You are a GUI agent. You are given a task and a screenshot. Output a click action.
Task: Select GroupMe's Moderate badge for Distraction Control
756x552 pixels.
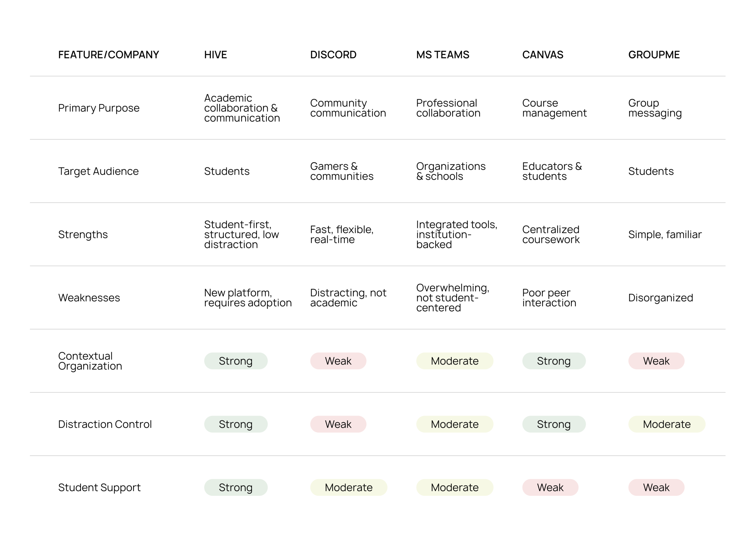coord(667,424)
